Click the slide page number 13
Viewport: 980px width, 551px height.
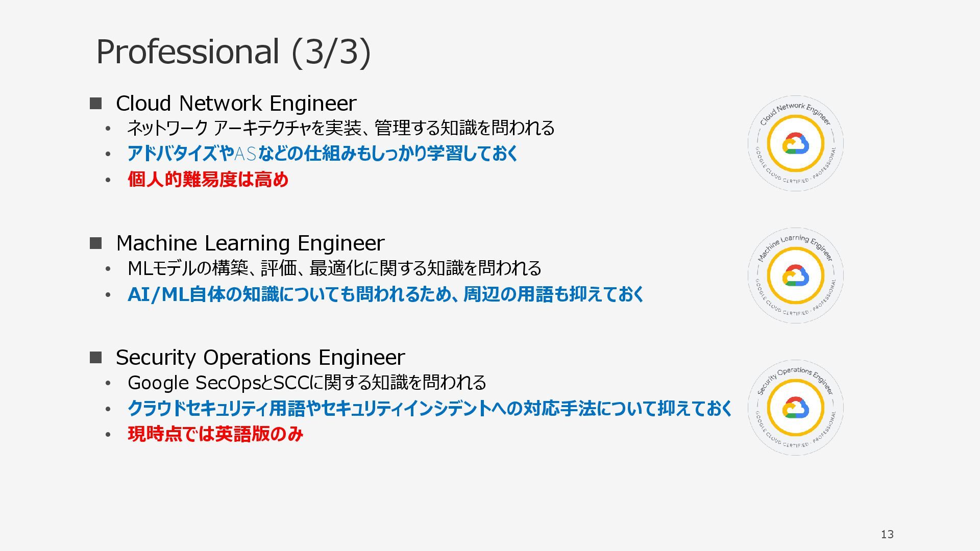[x=887, y=534]
